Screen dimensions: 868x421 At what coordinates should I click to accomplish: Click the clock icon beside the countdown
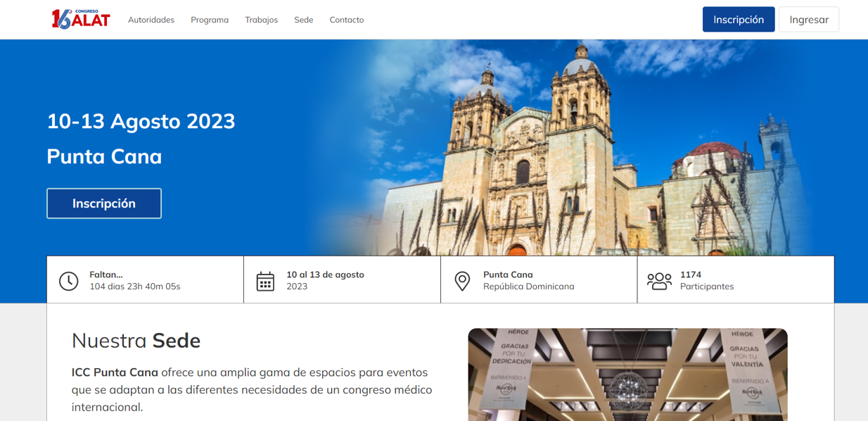(68, 281)
